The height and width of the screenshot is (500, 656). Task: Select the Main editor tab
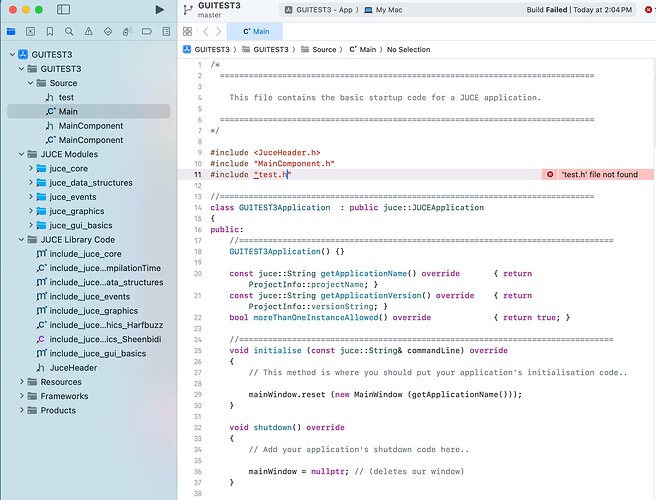255,31
